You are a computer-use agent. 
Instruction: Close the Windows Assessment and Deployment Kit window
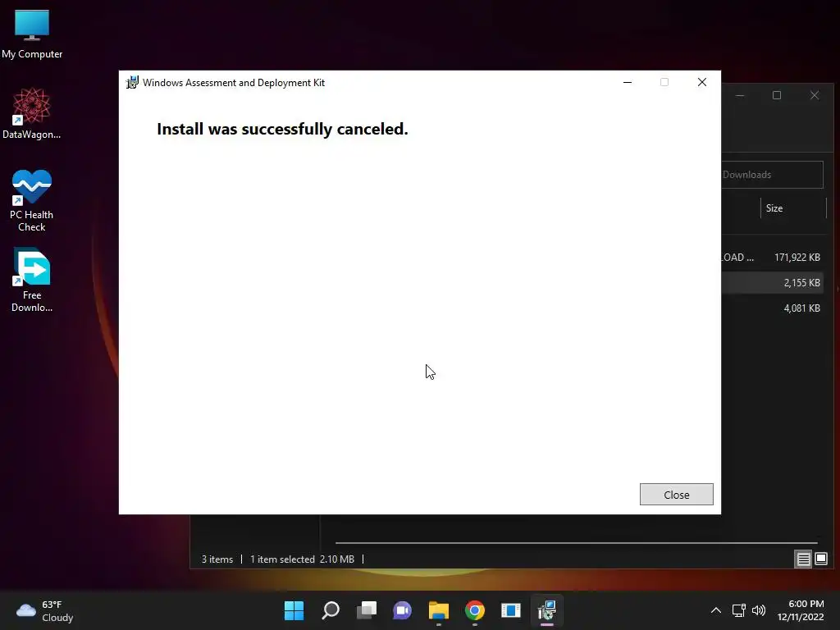point(702,82)
